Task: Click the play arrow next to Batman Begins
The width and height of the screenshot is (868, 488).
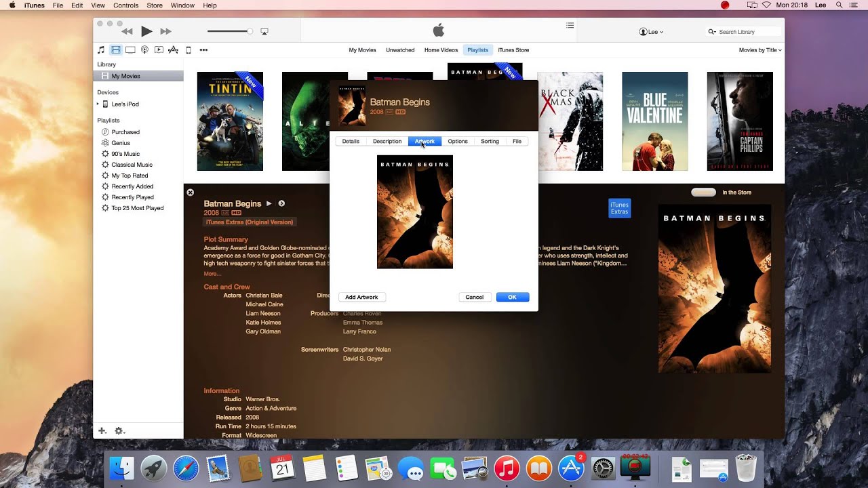Action: click(x=269, y=203)
